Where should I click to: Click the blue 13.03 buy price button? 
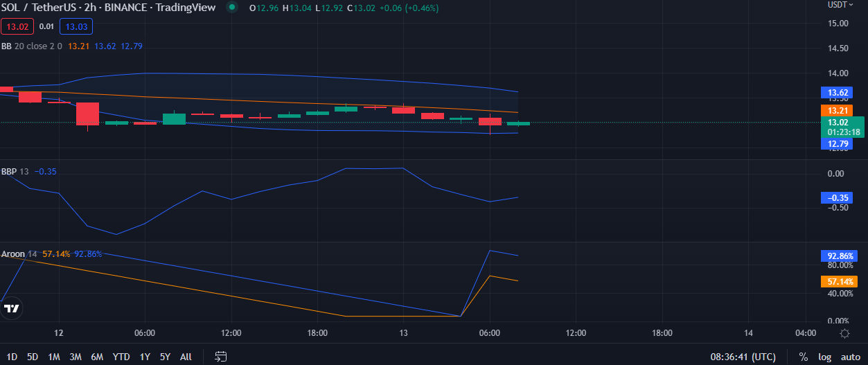pyautogui.click(x=76, y=26)
